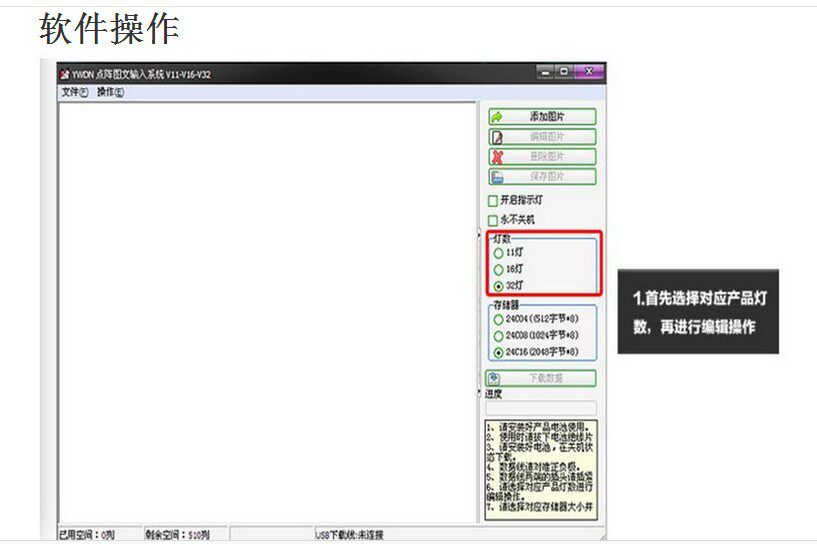The height and width of the screenshot is (544, 817).
Task: Maximize the YWDN window
Action: [x=564, y=72]
